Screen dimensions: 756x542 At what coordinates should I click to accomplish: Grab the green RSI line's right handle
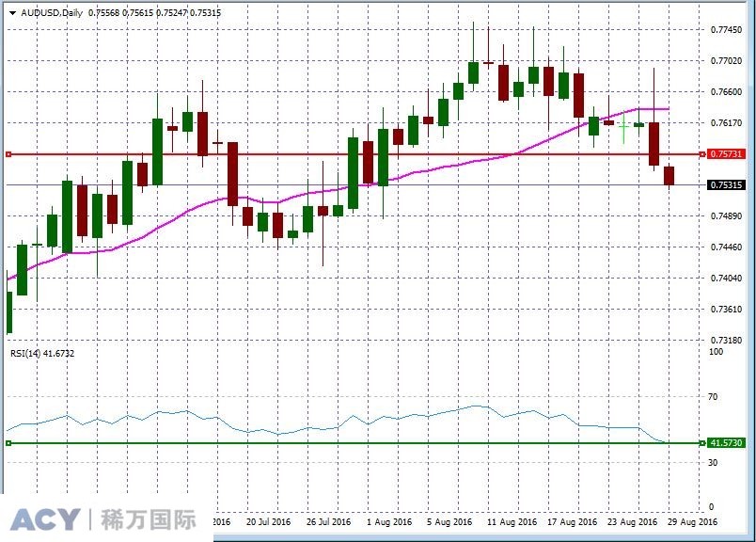(702, 443)
